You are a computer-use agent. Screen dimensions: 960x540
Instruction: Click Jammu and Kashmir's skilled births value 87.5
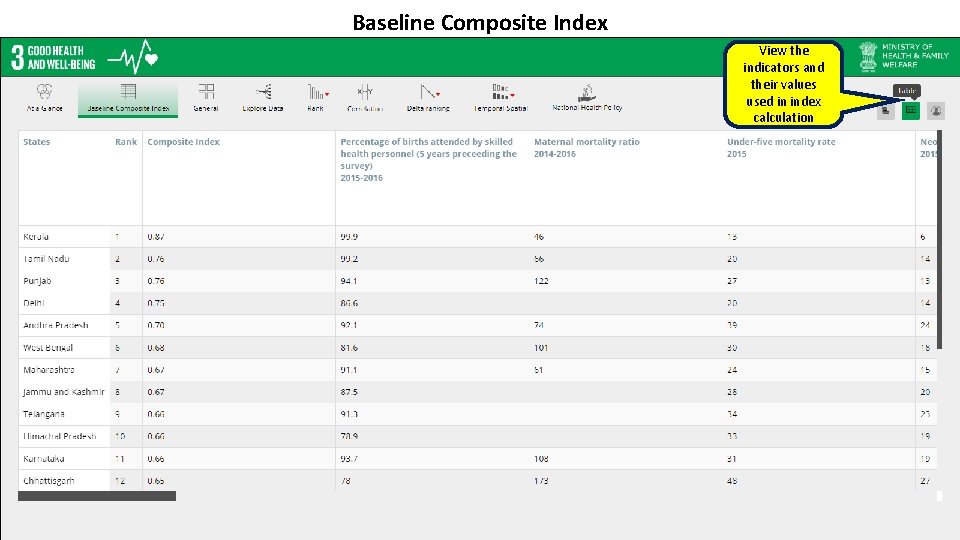tap(349, 392)
